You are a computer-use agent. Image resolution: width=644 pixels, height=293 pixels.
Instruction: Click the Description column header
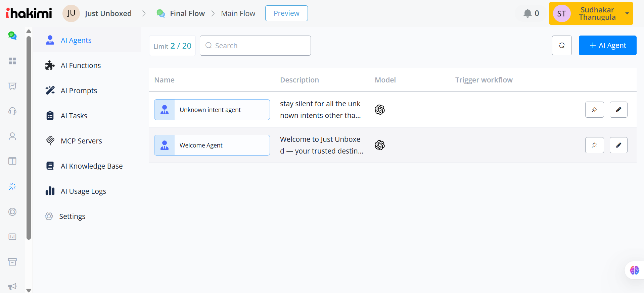[300, 80]
